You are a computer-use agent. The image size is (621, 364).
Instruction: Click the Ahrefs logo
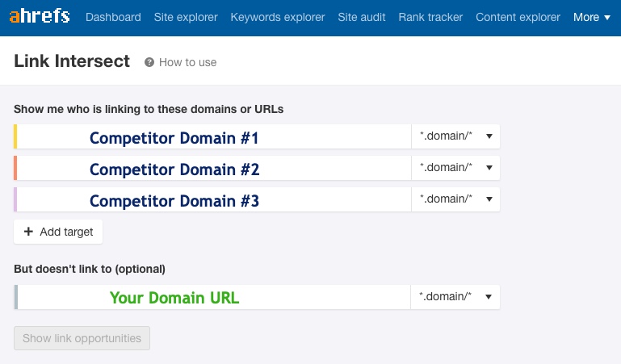tap(39, 17)
